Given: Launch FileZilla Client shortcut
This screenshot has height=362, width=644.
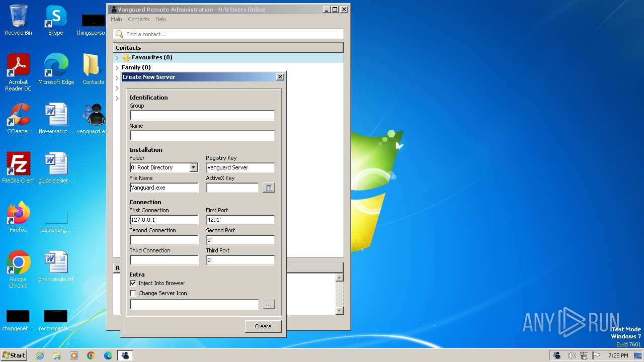Looking at the screenshot, I should (x=18, y=168).
